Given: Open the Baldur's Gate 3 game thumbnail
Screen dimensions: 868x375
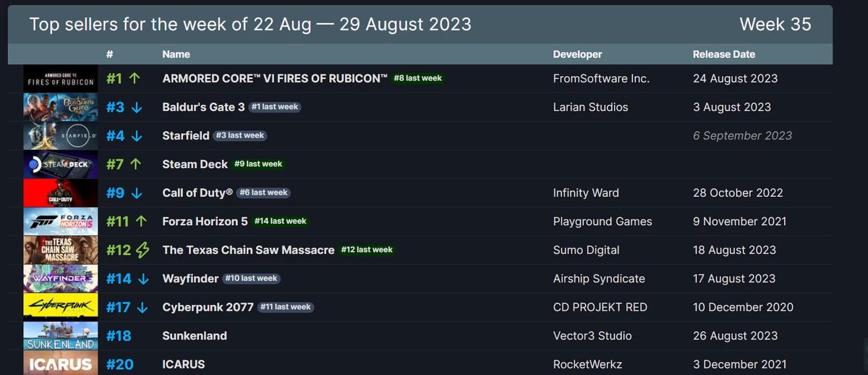Looking at the screenshot, I should pos(59,107).
